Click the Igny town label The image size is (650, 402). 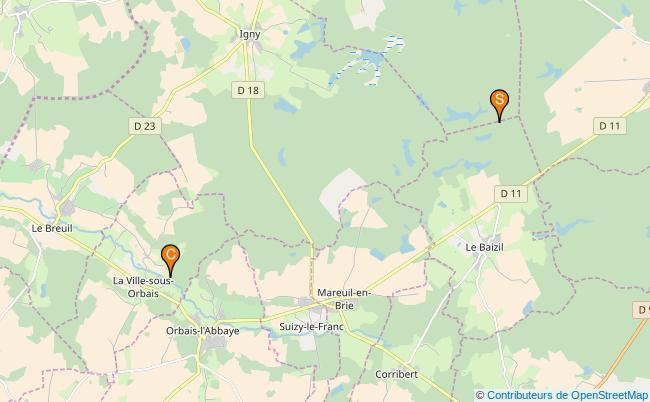tap(250, 34)
